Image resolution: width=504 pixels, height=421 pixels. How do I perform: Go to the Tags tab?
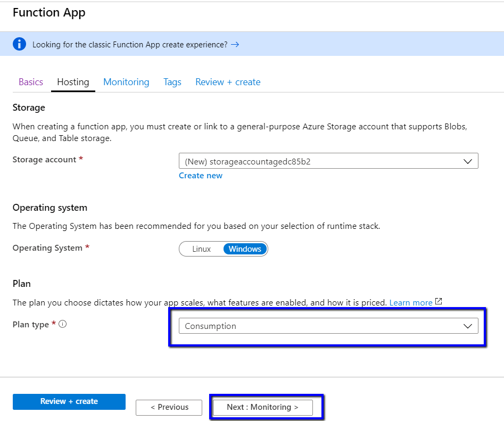click(172, 82)
